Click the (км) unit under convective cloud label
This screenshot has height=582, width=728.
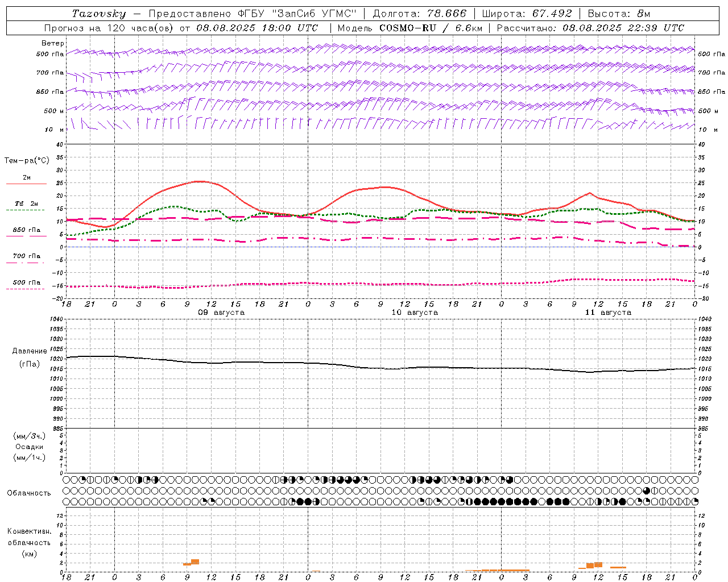(x=29, y=554)
